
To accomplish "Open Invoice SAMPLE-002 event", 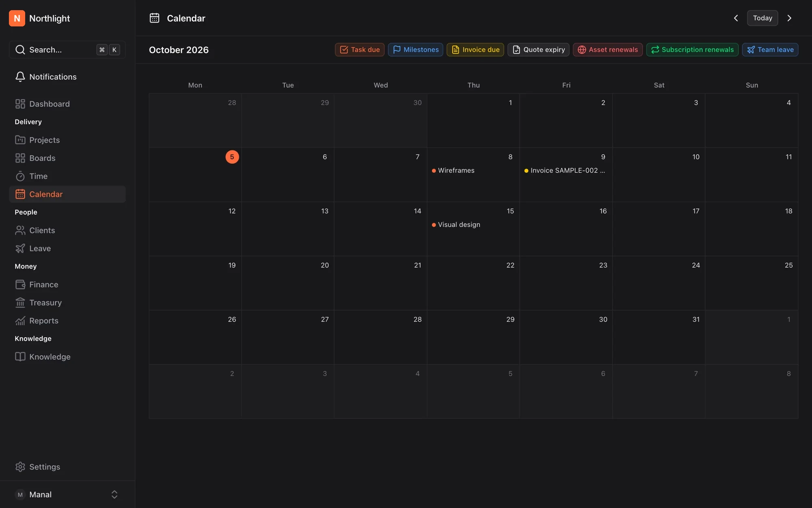I will click(565, 171).
